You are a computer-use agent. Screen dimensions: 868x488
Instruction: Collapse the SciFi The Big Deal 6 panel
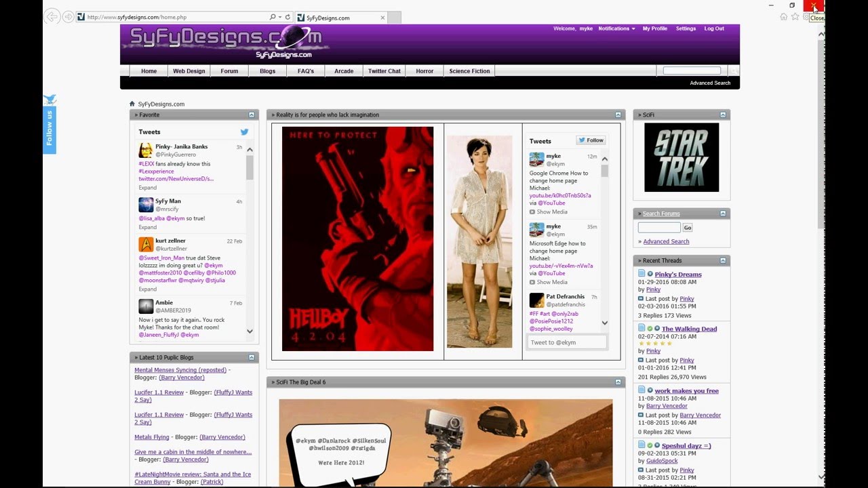pos(618,382)
